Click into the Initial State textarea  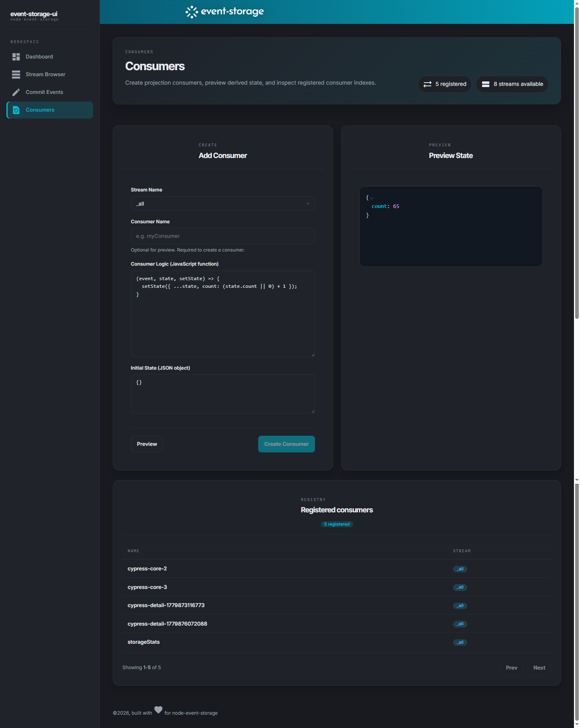pyautogui.click(x=223, y=394)
